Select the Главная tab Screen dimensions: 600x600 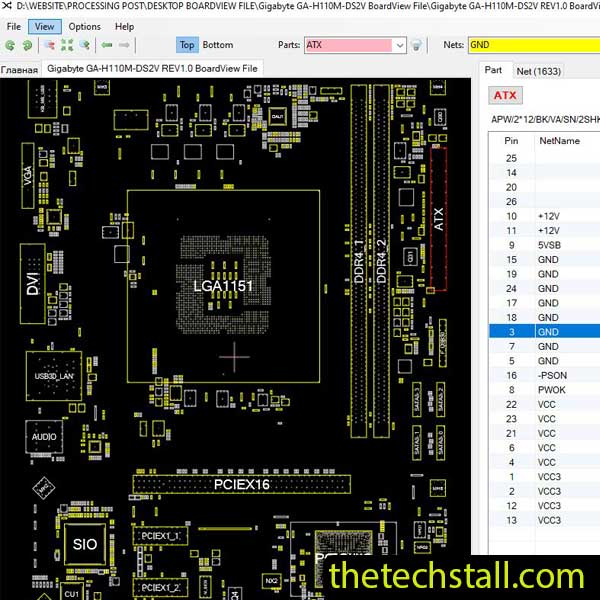(19, 70)
